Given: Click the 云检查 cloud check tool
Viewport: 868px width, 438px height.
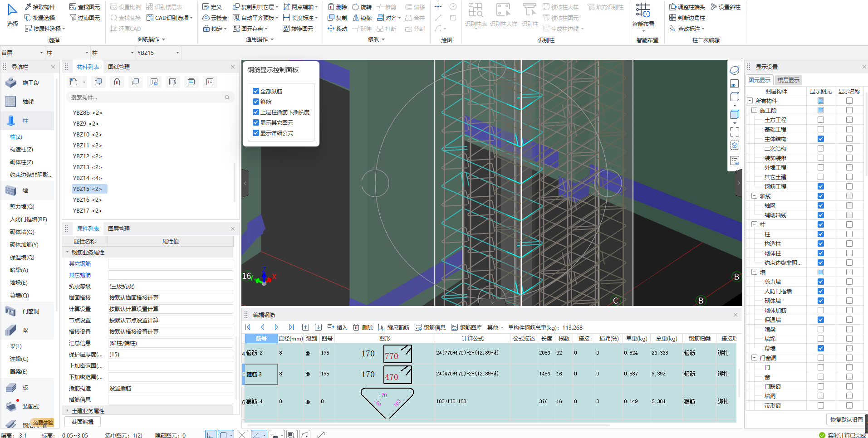Looking at the screenshot, I should tap(215, 18).
